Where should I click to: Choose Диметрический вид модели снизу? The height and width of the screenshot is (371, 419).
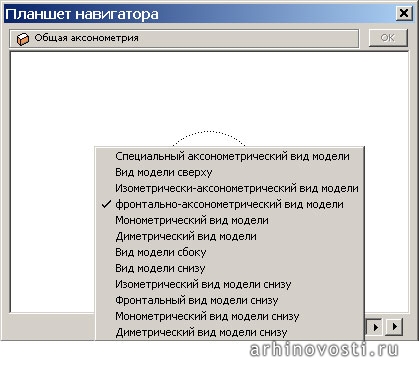229,332
